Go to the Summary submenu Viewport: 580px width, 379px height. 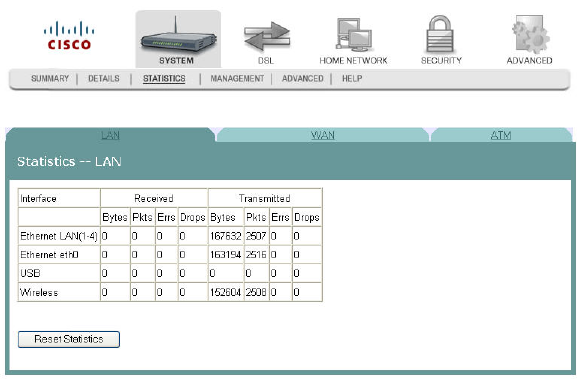(x=50, y=78)
